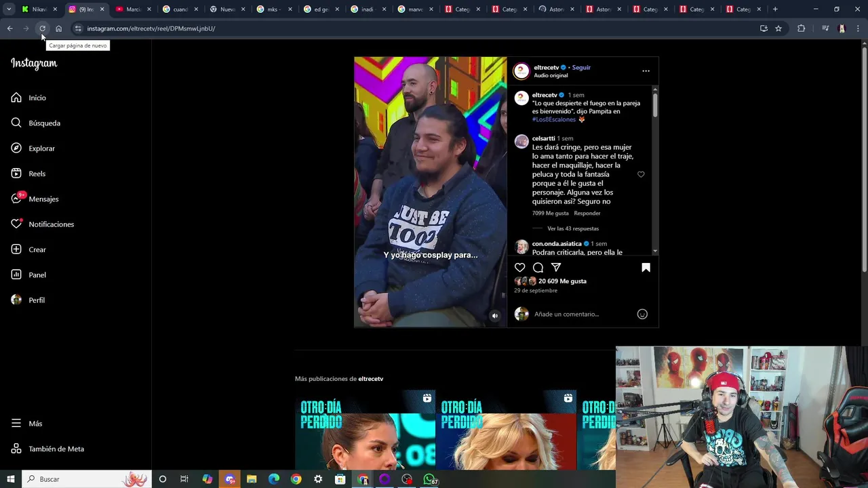Open the install app icon in address bar

coord(764,28)
